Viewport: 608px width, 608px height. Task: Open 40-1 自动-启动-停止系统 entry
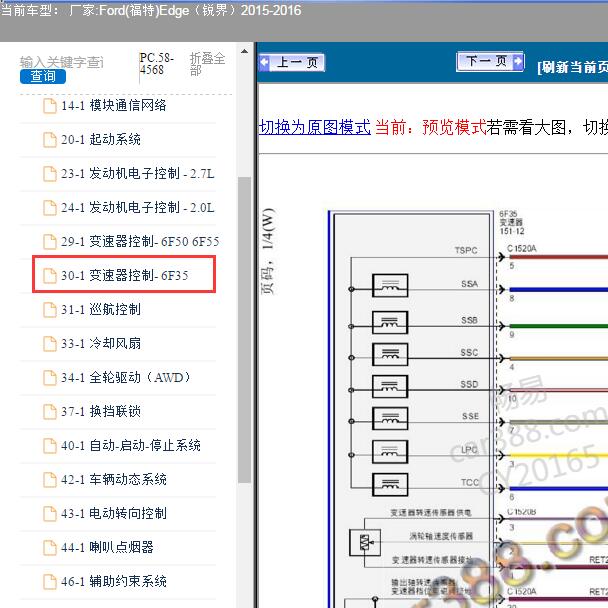pyautogui.click(x=131, y=446)
